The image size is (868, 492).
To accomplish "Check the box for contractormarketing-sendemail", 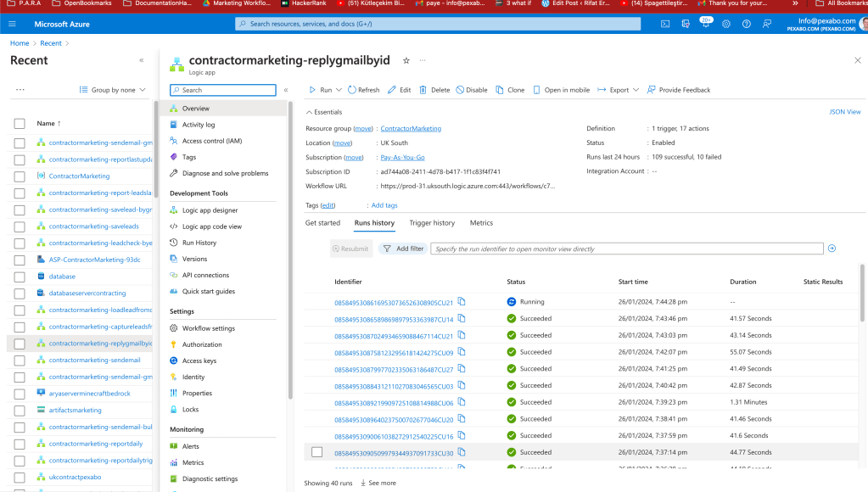I will point(20,361).
